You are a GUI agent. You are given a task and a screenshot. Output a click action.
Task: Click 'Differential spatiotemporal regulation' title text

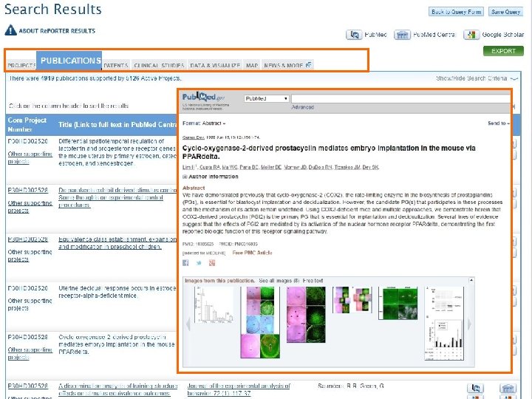117,152
